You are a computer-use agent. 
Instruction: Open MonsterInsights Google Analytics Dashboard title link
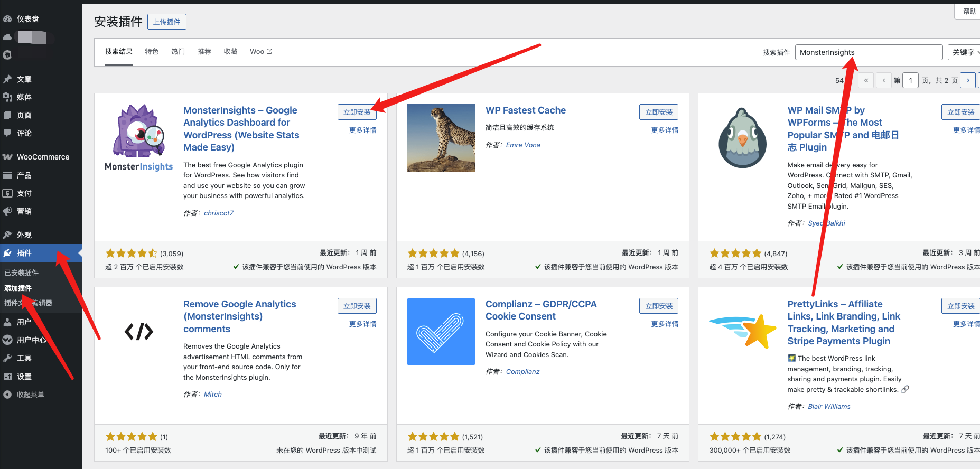(x=241, y=129)
